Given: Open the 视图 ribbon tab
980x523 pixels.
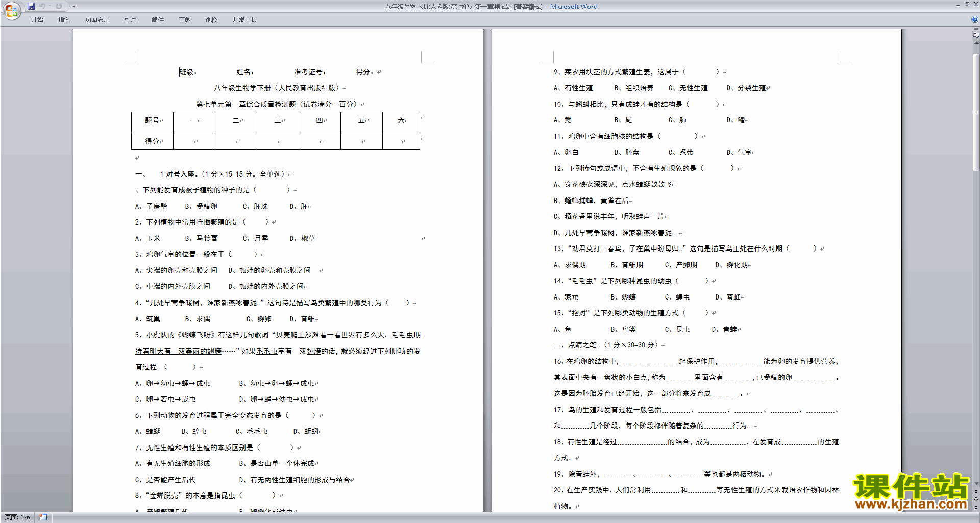Looking at the screenshot, I should [212, 20].
